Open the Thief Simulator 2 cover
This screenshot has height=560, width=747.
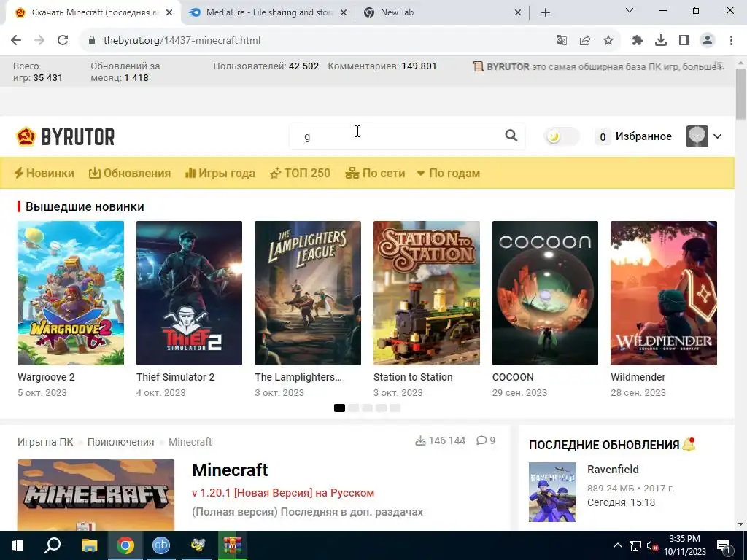189,293
